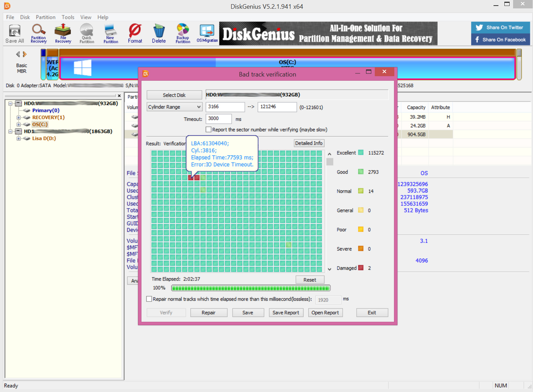This screenshot has height=392, width=533.
Task: Open the Help menu
Action: [103, 17]
